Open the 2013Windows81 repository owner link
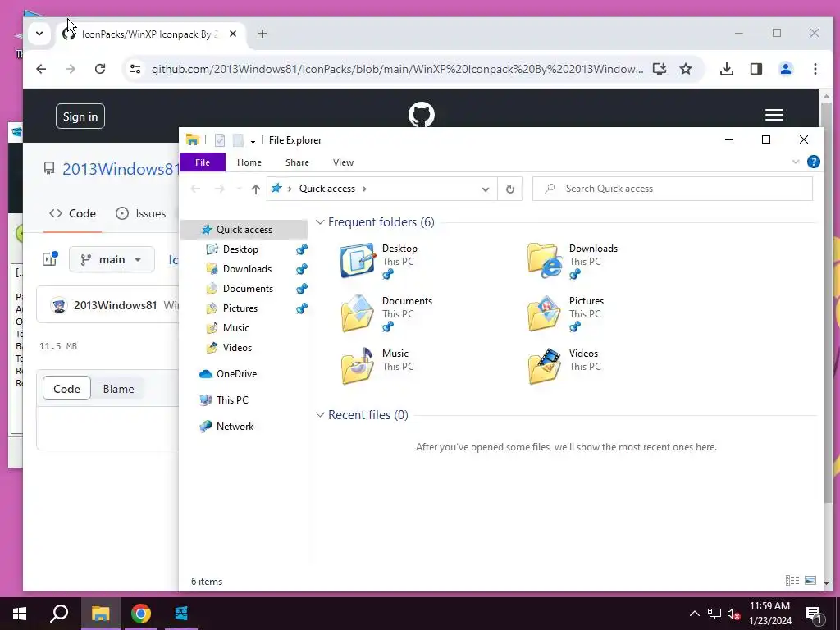840x630 pixels. (120, 169)
